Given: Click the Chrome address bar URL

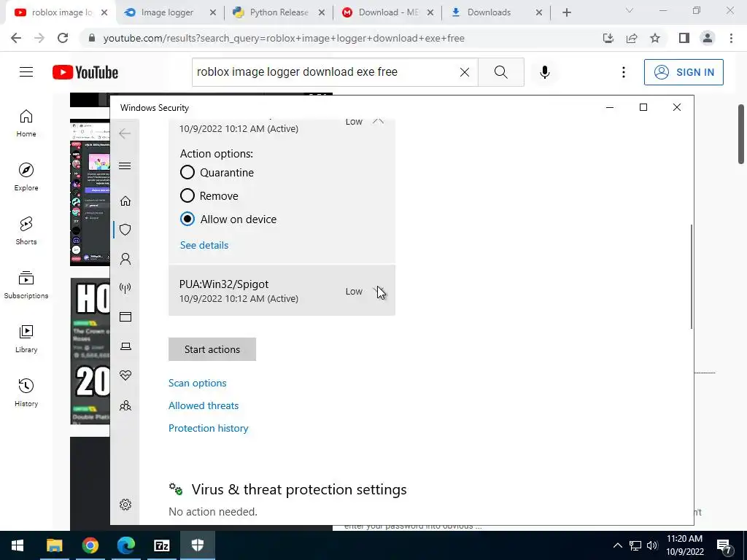Looking at the screenshot, I should tap(284, 38).
